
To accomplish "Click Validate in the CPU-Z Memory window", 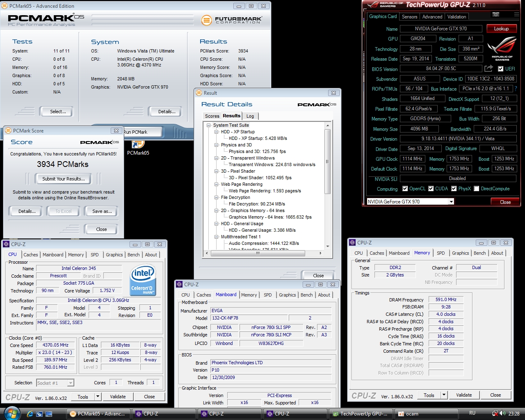I will click(464, 395).
